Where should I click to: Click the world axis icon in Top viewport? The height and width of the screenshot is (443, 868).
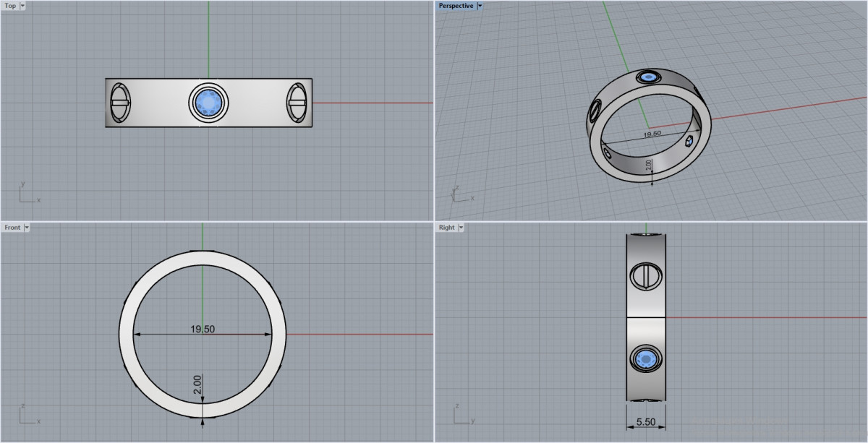click(26, 194)
